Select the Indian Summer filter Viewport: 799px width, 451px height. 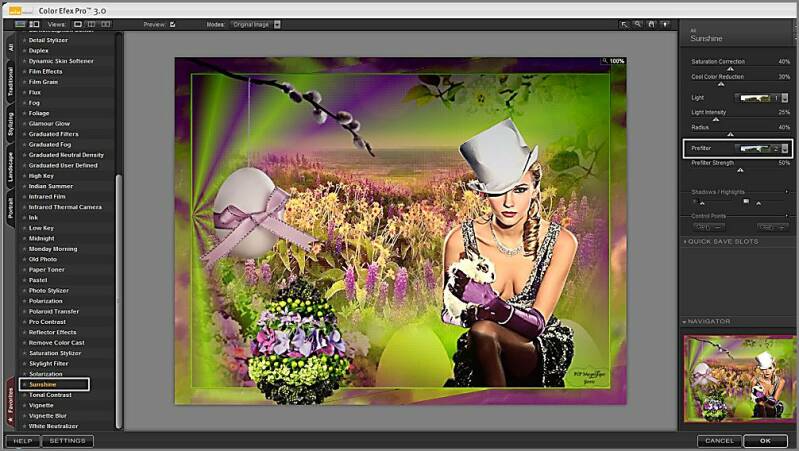[50, 186]
